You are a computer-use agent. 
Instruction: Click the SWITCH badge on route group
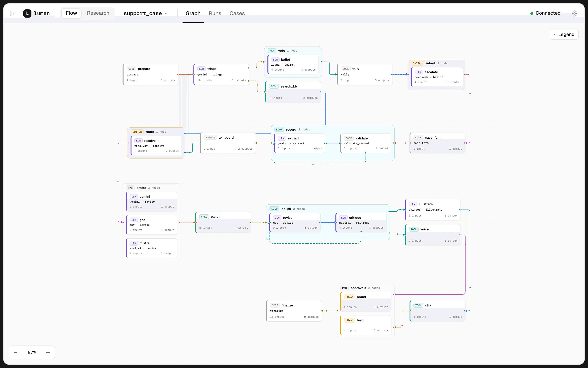pos(137,132)
